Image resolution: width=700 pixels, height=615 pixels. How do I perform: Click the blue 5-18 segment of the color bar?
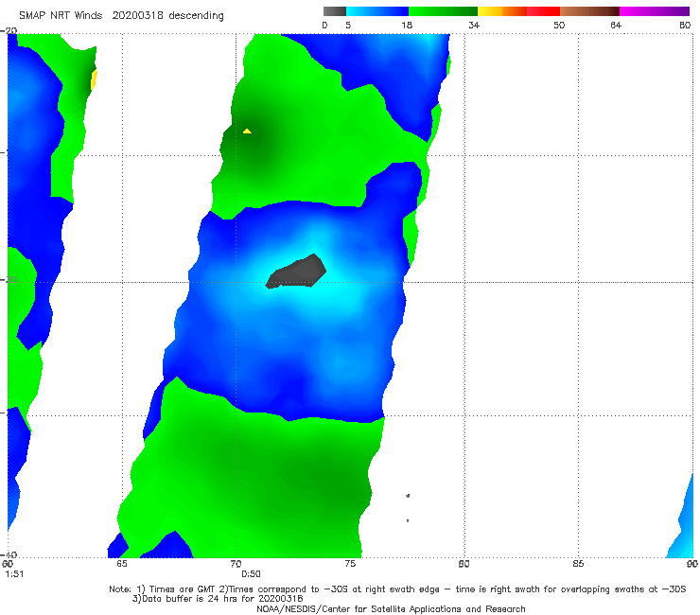(x=377, y=11)
